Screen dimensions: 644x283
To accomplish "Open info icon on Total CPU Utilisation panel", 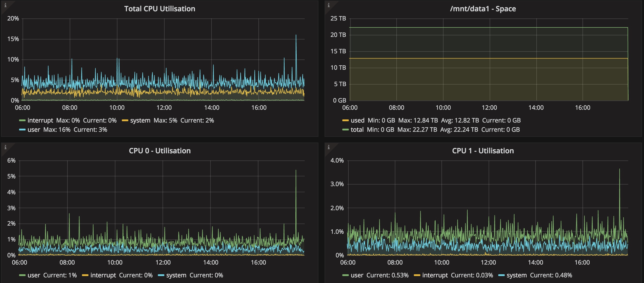I will pos(5,5).
